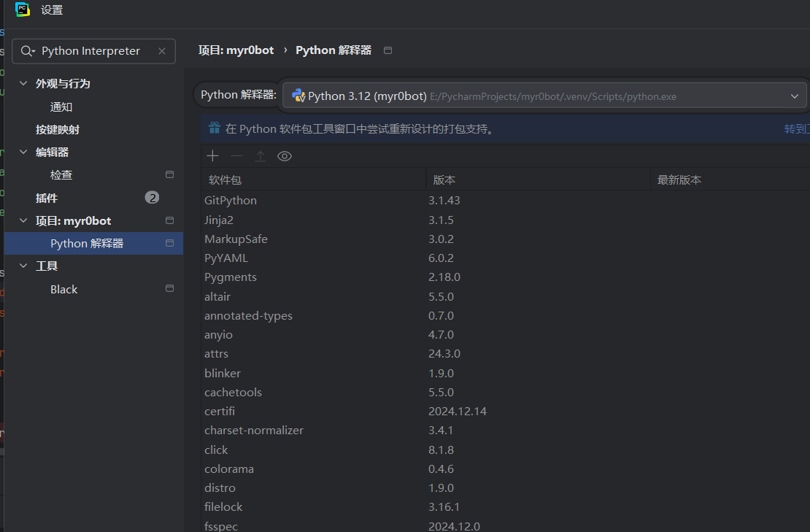Toggle early releases with the eye icon
810x532 pixels.
[x=285, y=156]
